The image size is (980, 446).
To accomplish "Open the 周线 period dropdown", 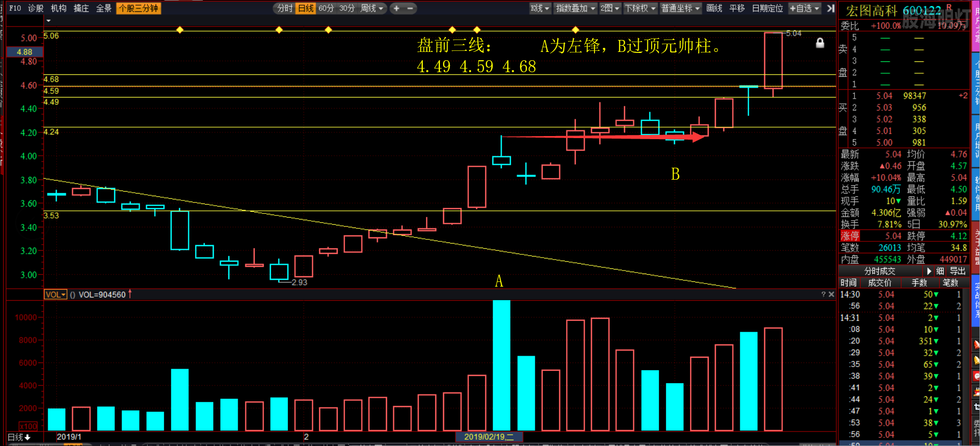I will (x=372, y=8).
